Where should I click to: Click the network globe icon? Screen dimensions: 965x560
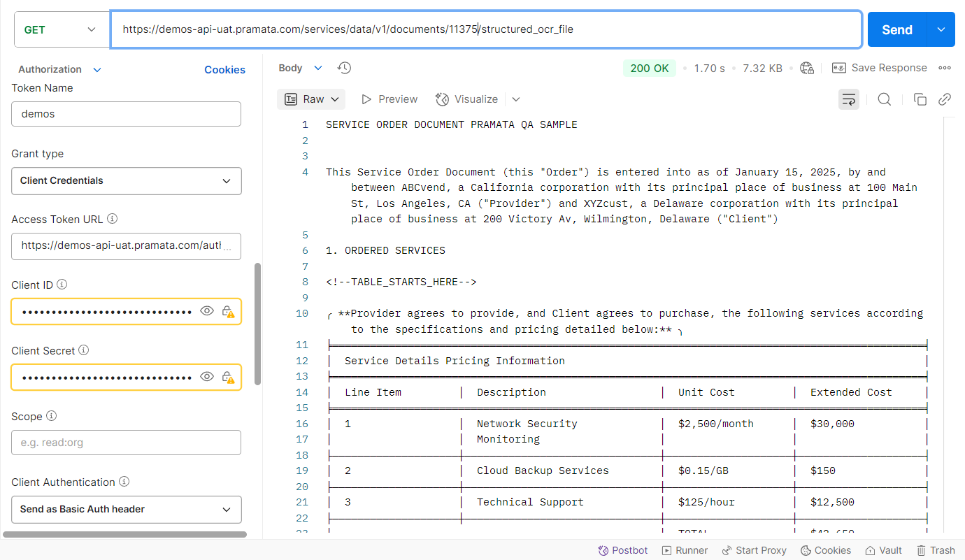(807, 68)
